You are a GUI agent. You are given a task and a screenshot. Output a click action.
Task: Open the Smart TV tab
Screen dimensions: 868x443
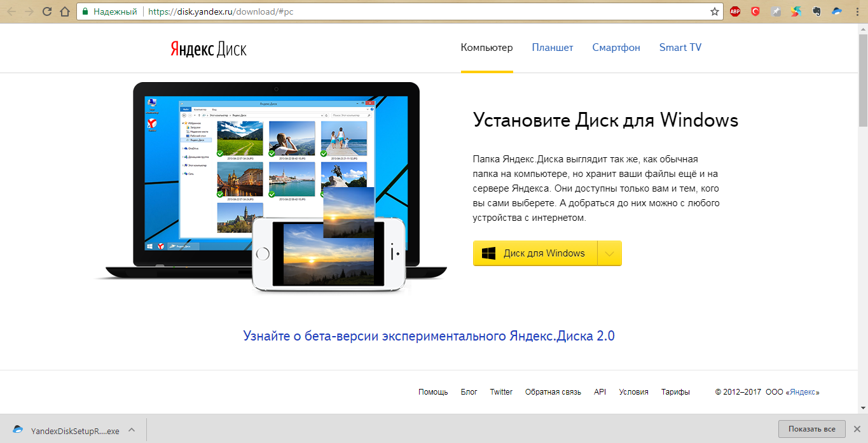(x=680, y=48)
